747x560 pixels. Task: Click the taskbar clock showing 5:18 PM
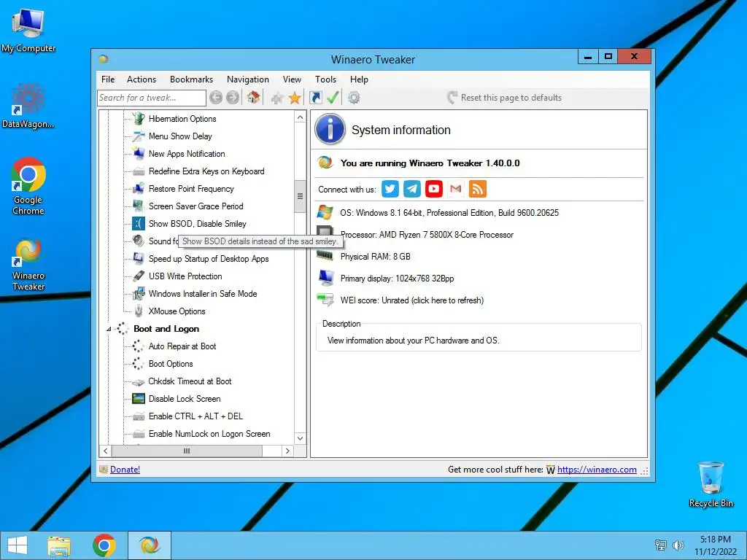click(x=715, y=545)
